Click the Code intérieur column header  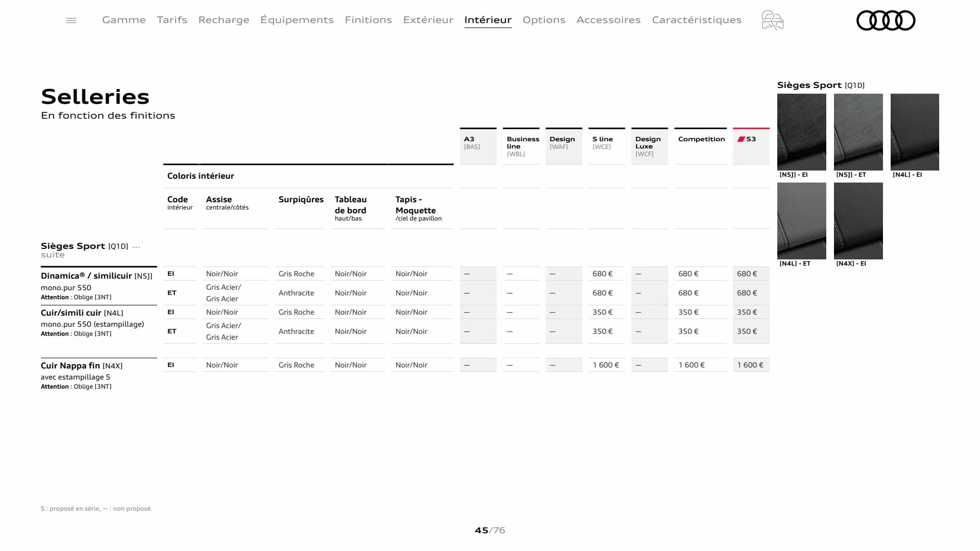tap(180, 203)
